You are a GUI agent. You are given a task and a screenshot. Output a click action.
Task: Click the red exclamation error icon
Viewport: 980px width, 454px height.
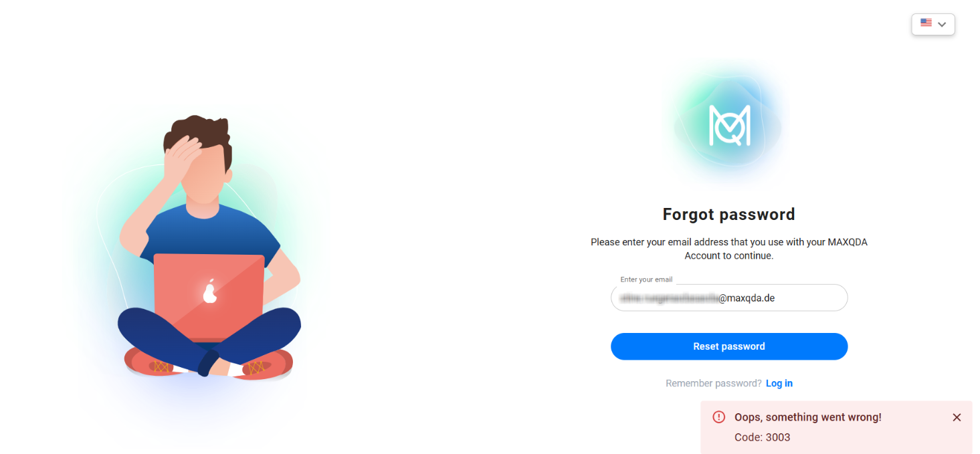pos(718,417)
